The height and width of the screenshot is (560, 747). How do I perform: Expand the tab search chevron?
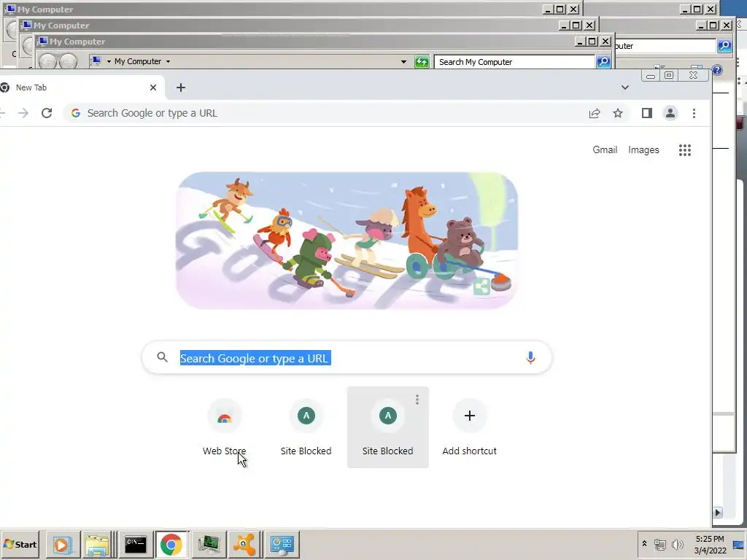(625, 87)
